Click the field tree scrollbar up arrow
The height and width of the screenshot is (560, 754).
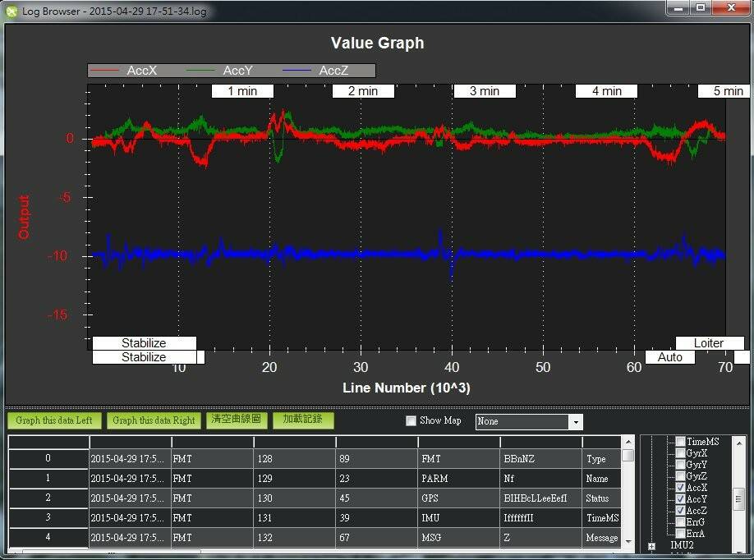[739, 442]
